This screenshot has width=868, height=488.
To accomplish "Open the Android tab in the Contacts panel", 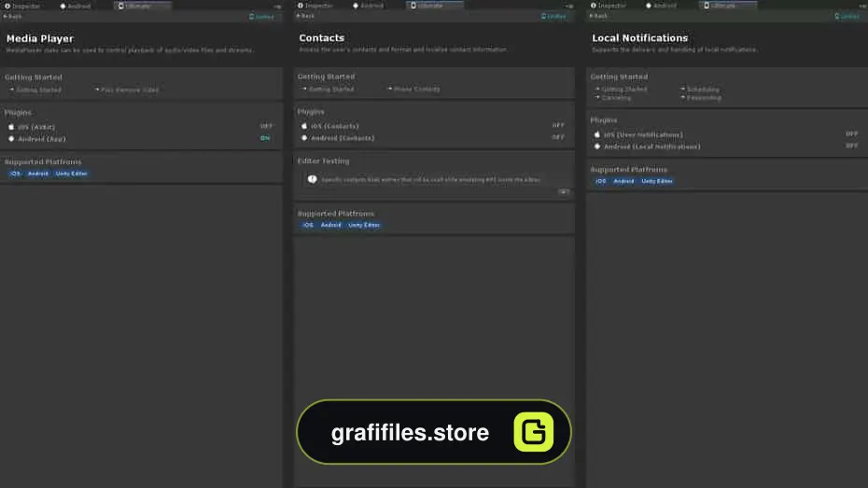I will point(368,6).
